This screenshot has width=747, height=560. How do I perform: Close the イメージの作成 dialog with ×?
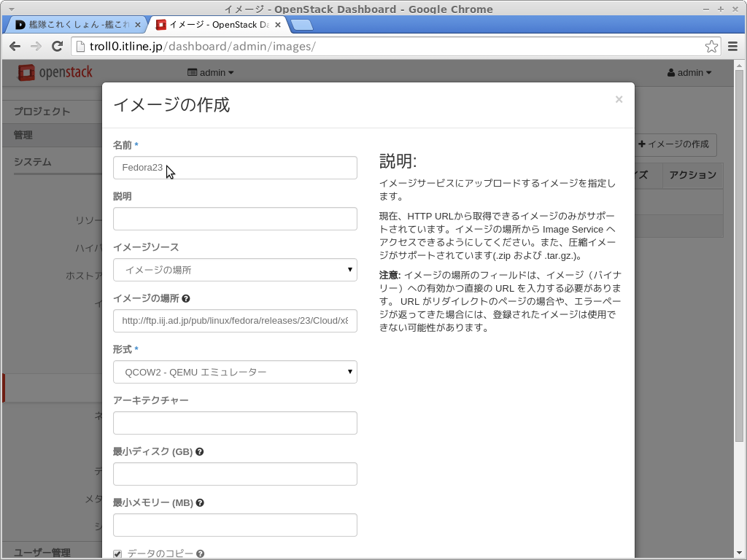[x=619, y=99]
